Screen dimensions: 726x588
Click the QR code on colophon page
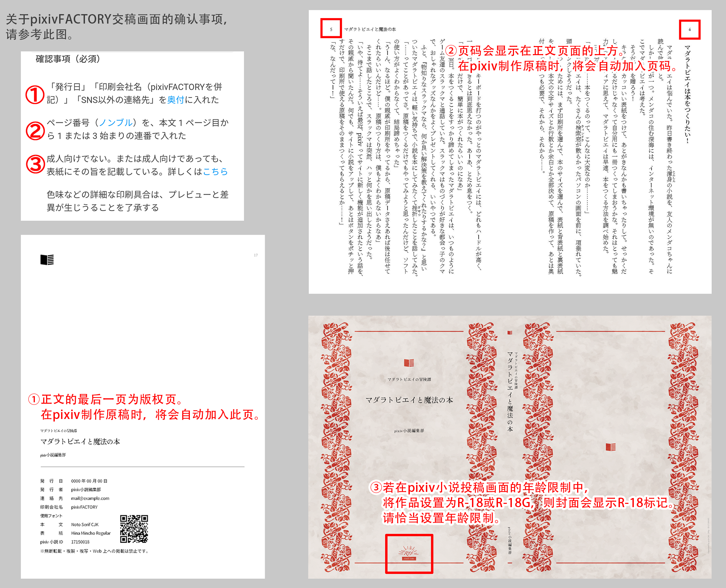134,529
